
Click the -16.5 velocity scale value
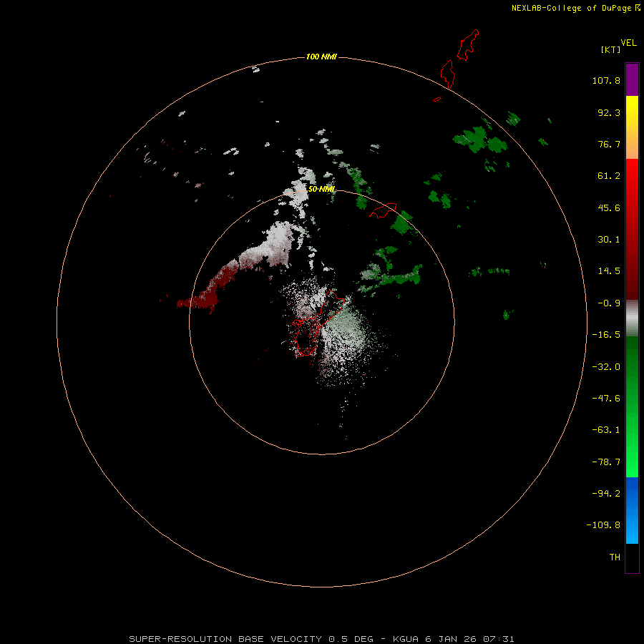coord(606,335)
